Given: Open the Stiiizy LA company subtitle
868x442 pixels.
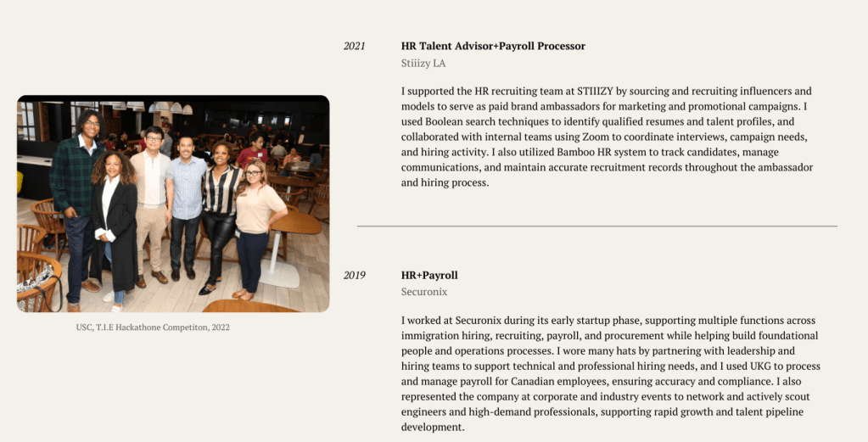Looking at the screenshot, I should click(x=423, y=64).
